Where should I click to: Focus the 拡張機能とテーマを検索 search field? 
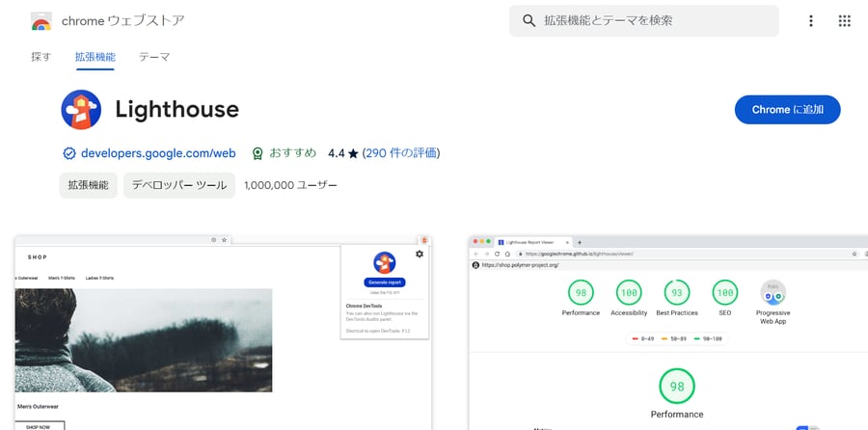[644, 21]
